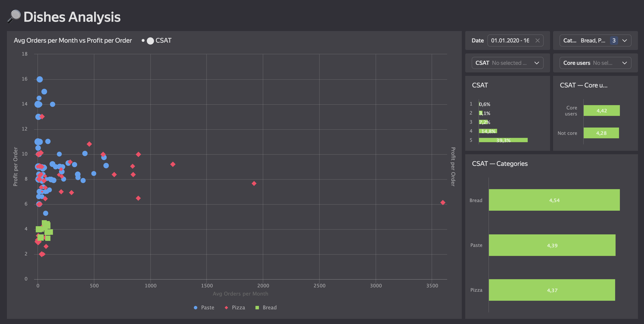This screenshot has width=644, height=324.
Task: Click the magnifying glass icon beside title
Action: pos(14,17)
